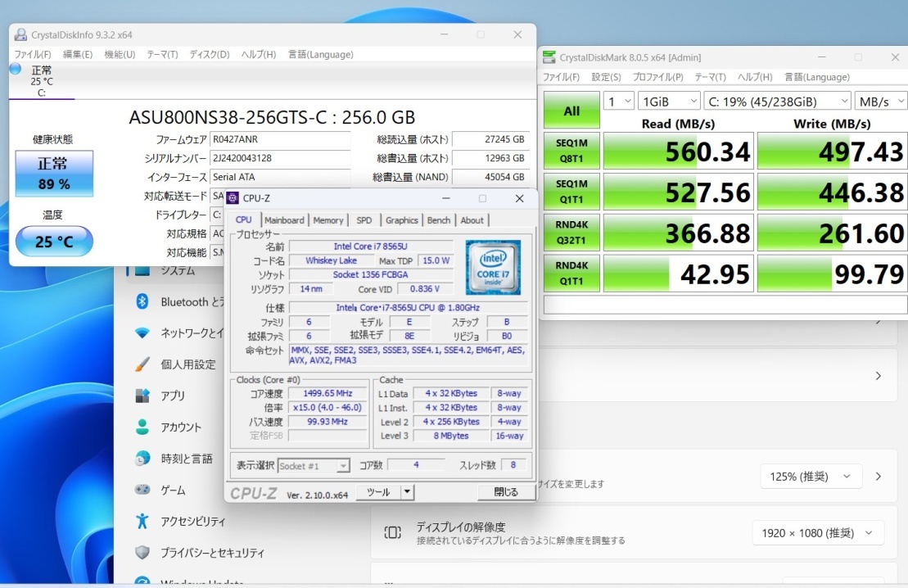Click the network Wi-Fi icon in Settings sidebar
The image size is (908, 588).
pyautogui.click(x=142, y=333)
